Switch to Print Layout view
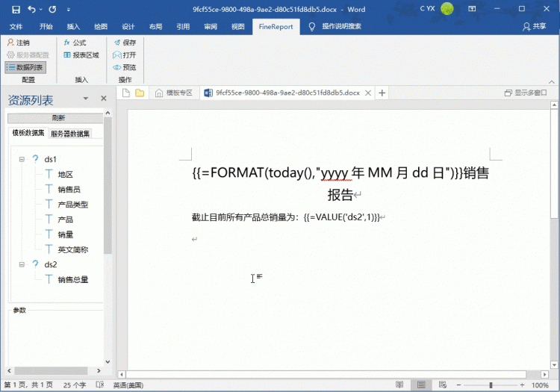560x392 pixels. [421, 385]
